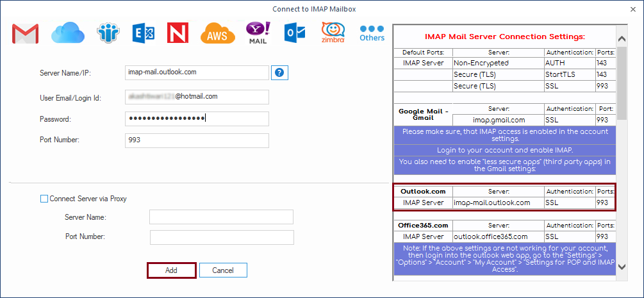Click the 'less secure apps' Gmail note

pos(505,165)
